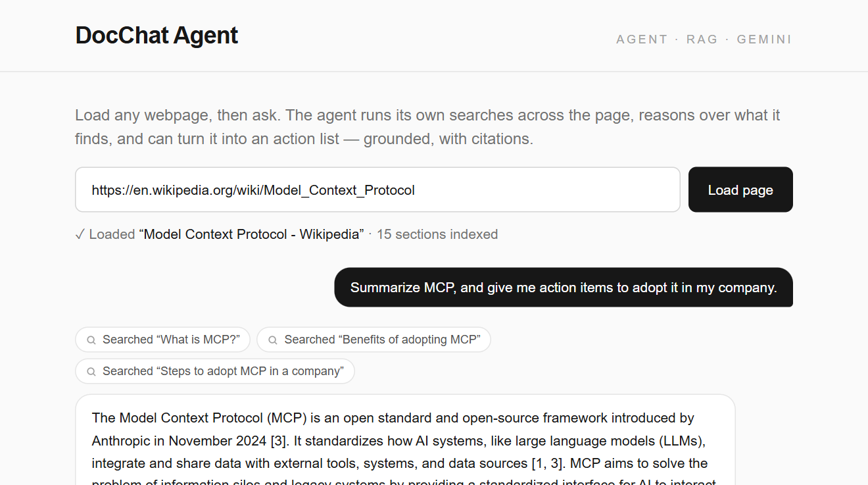Click the Load page button
Image resolution: width=868 pixels, height=485 pixels.
(x=740, y=190)
